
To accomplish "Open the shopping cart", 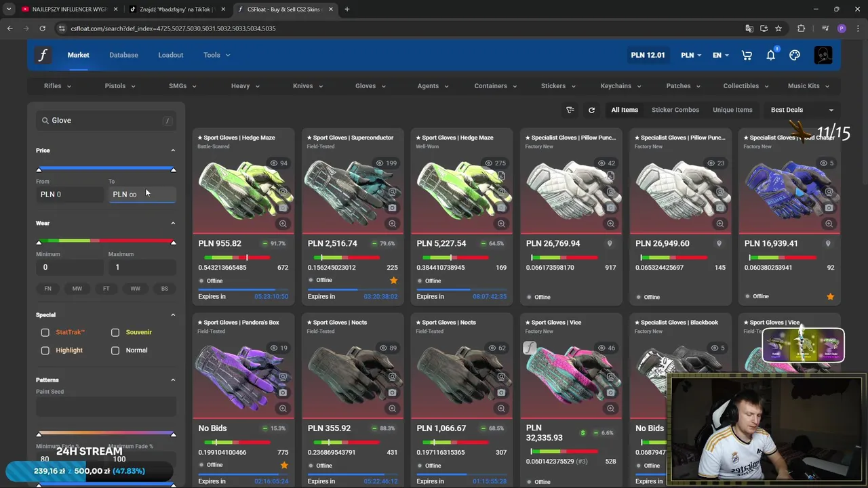I will pyautogui.click(x=747, y=55).
